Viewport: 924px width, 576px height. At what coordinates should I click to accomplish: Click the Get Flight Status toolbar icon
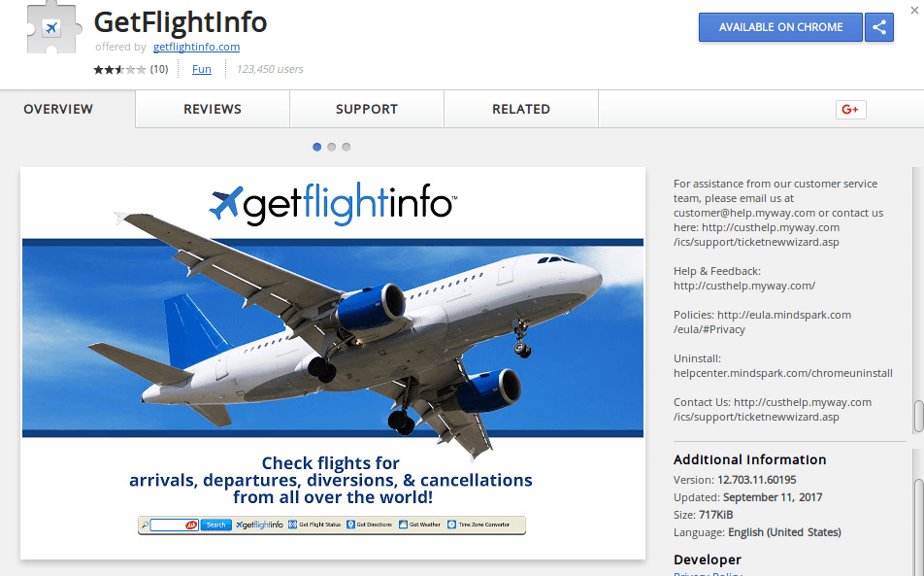coord(292,525)
